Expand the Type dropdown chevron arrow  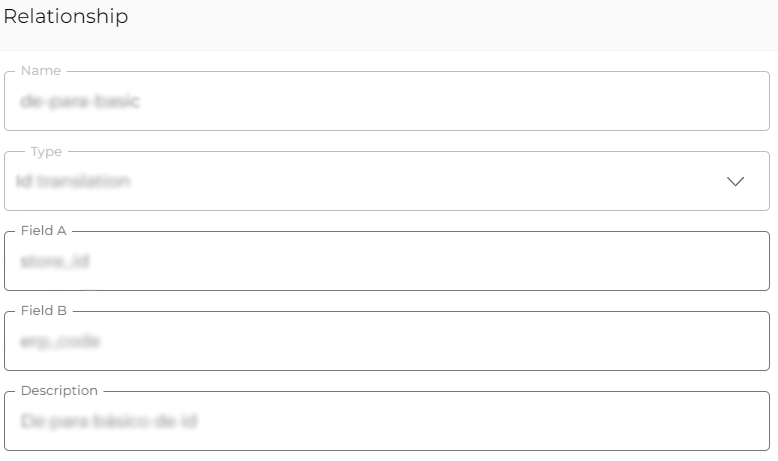pos(736,182)
